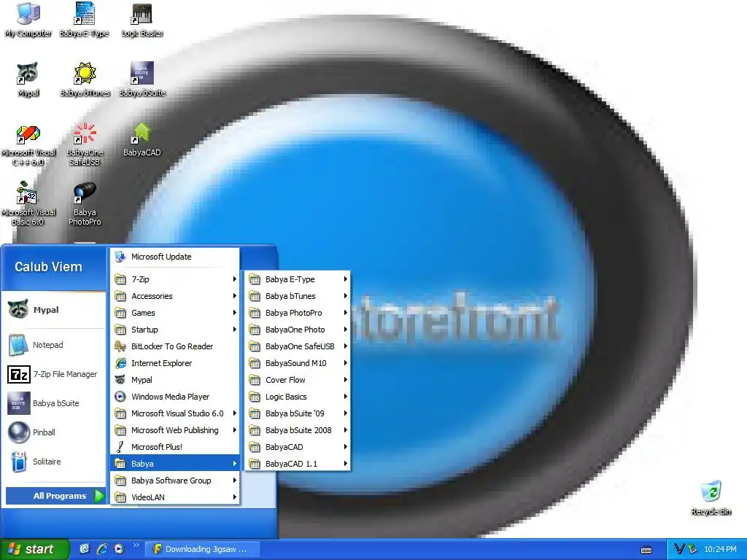The width and height of the screenshot is (747, 560).
Task: Launch Mypal from the start menu pinned list
Action: click(53, 309)
